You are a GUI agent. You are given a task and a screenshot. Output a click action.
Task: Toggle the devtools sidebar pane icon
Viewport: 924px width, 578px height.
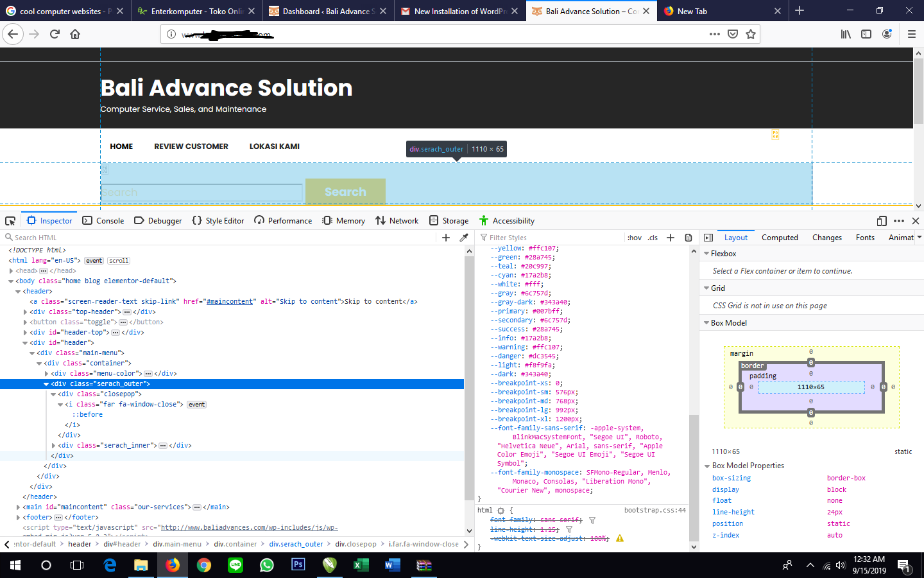pyautogui.click(x=708, y=238)
